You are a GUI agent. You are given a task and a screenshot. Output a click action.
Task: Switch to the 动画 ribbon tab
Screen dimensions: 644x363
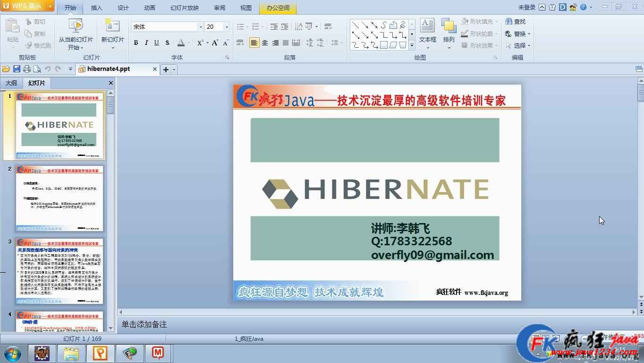(149, 8)
